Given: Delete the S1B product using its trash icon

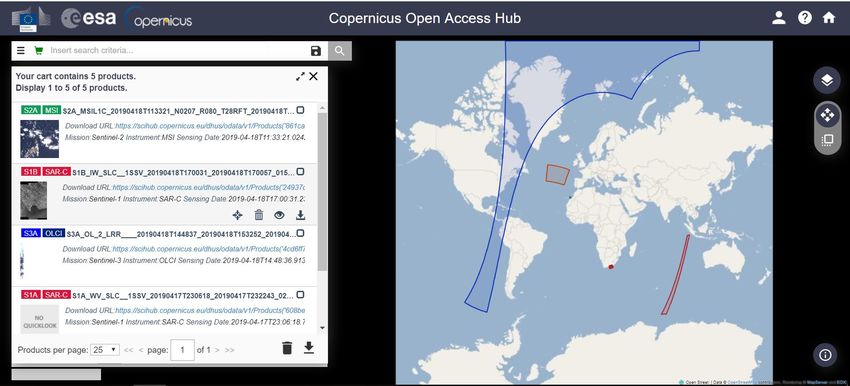Looking at the screenshot, I should (x=259, y=215).
